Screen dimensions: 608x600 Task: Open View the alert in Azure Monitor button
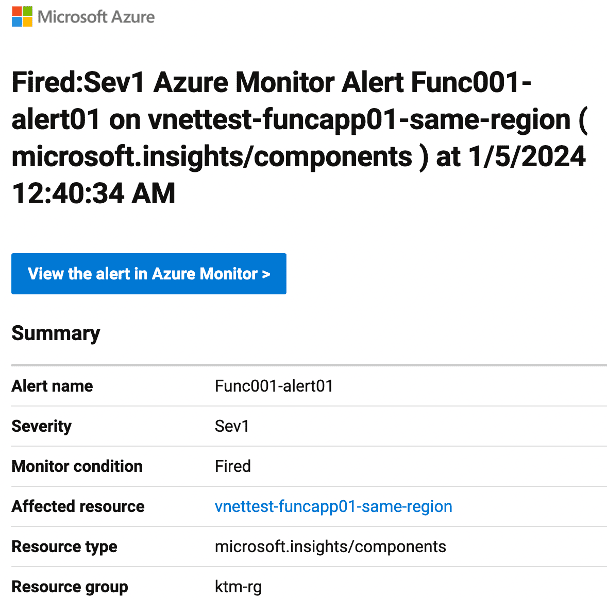pos(149,274)
